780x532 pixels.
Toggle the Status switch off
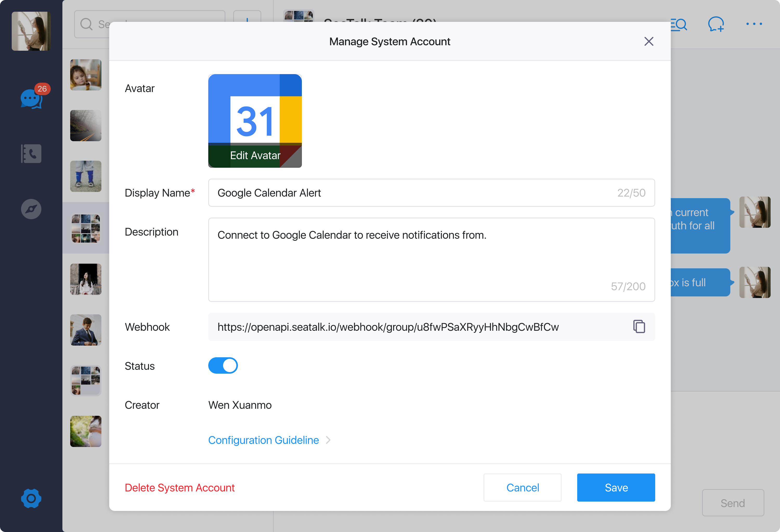coord(223,366)
